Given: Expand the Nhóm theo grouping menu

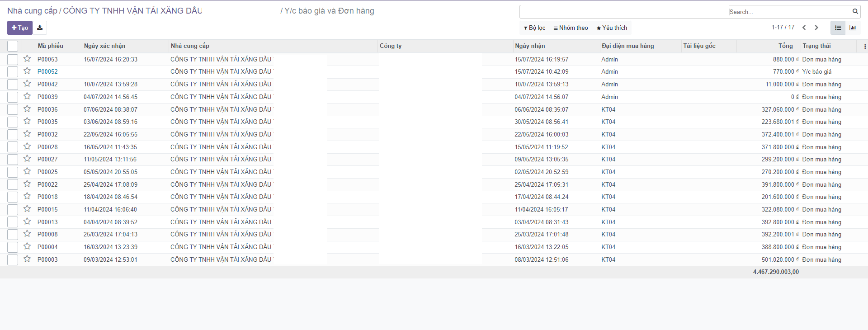Looking at the screenshot, I should [x=571, y=28].
